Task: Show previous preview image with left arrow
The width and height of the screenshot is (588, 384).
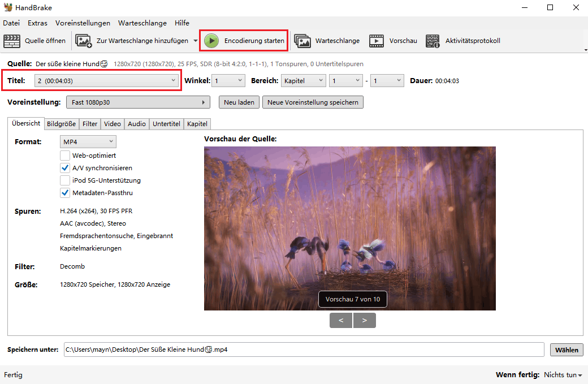Action: click(341, 320)
